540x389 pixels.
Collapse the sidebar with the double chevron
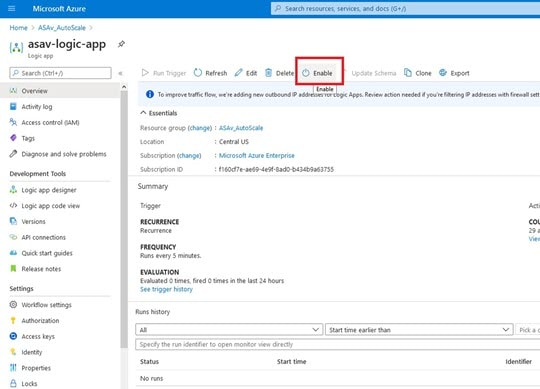120,73
